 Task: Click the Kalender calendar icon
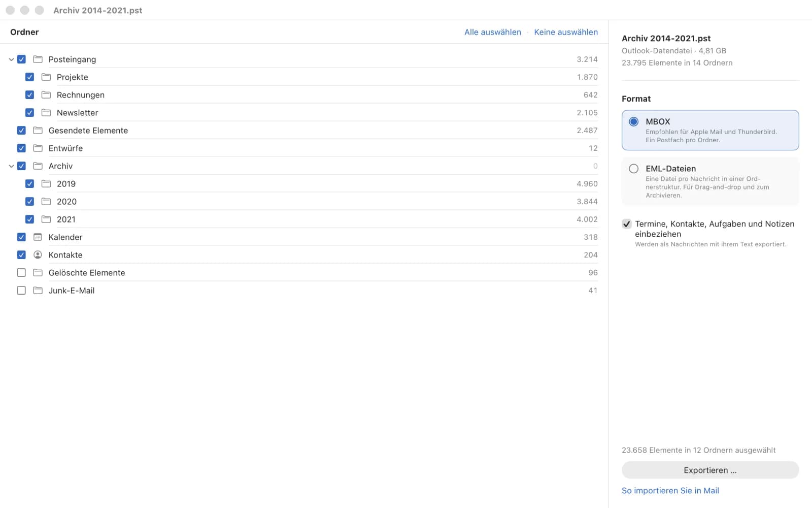coord(38,237)
